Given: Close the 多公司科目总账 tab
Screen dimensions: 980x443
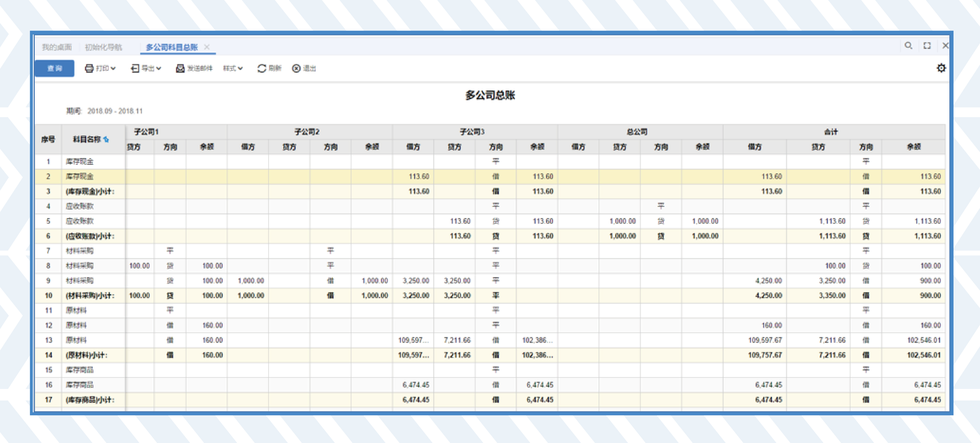Looking at the screenshot, I should pos(207,47).
